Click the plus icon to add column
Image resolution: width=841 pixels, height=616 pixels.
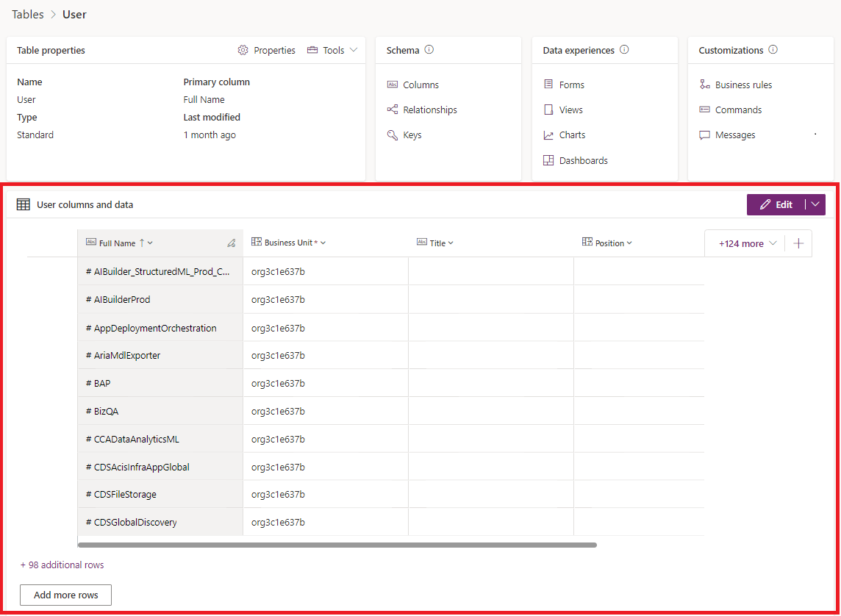pyautogui.click(x=798, y=243)
